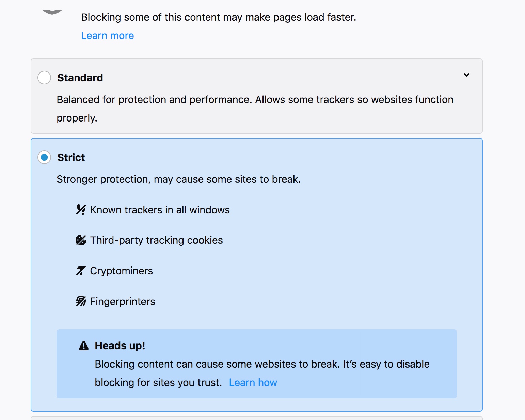Click the 'Third-party tracking cookies' label
The height and width of the screenshot is (420, 525).
click(156, 240)
